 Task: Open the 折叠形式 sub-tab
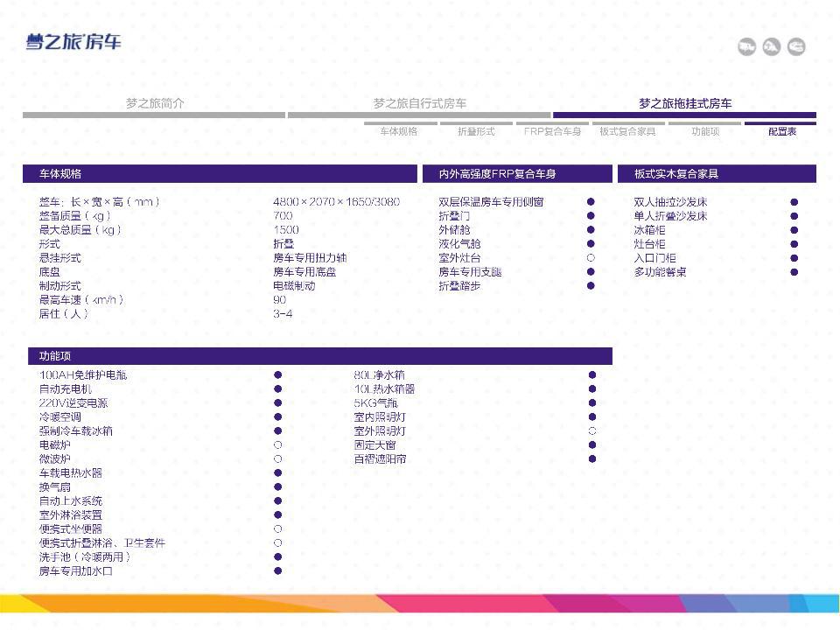pyautogui.click(x=476, y=131)
